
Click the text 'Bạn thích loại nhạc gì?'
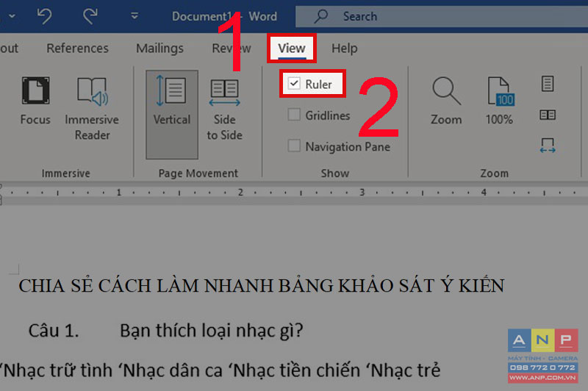click(x=211, y=331)
